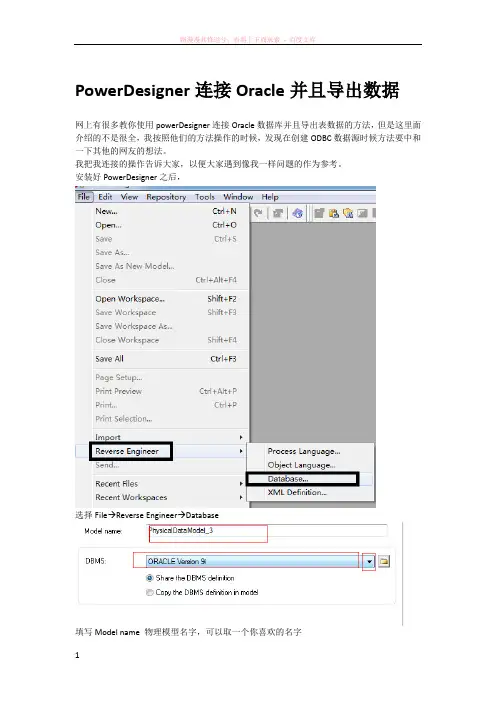Click the 'DBMS:' label
496x702 pixels.
[x=95, y=561]
